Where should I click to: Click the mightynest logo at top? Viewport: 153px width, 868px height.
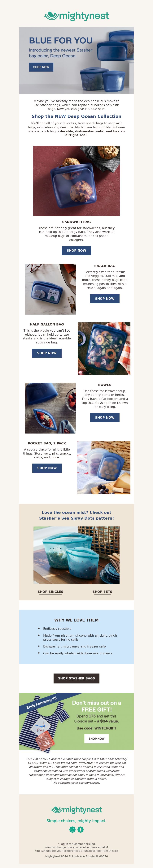[x=76, y=16]
